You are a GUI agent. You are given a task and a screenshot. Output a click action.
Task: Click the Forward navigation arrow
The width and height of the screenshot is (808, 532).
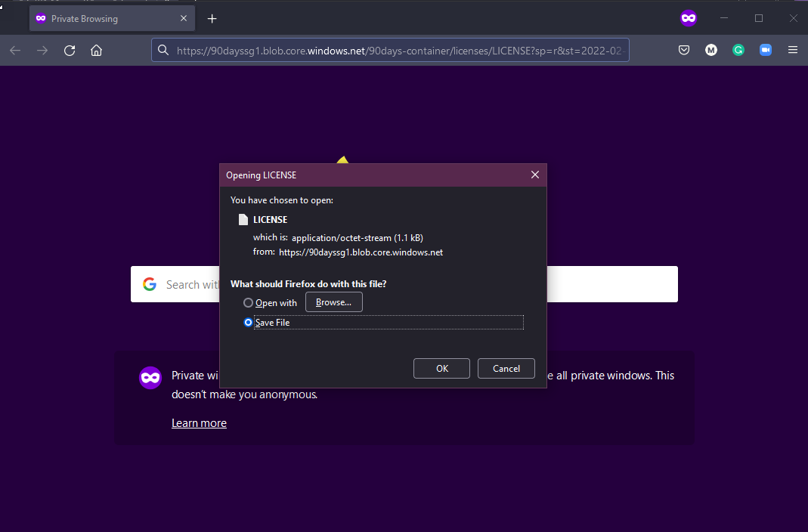click(42, 51)
